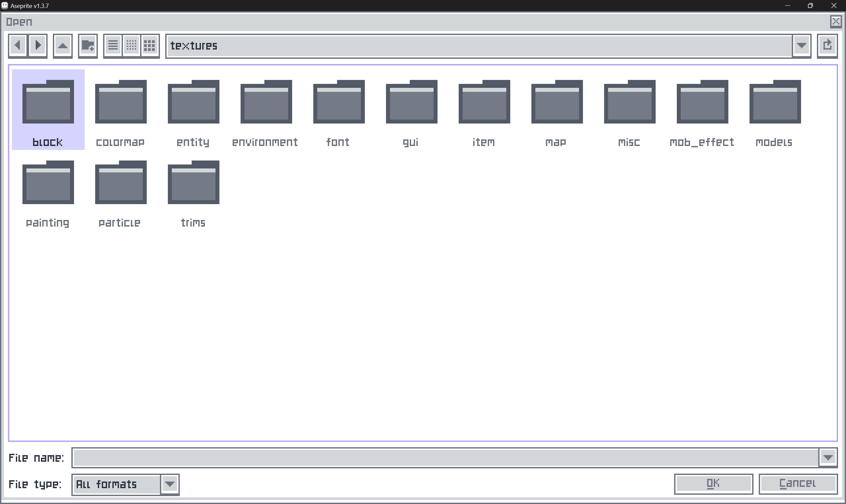Go back to previous folder
This screenshot has height=504, width=846.
(x=18, y=45)
